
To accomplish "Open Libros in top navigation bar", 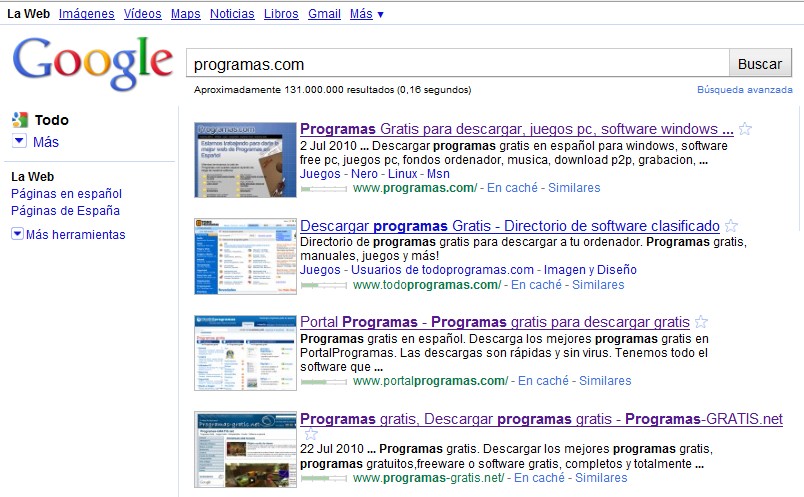I will click(281, 14).
